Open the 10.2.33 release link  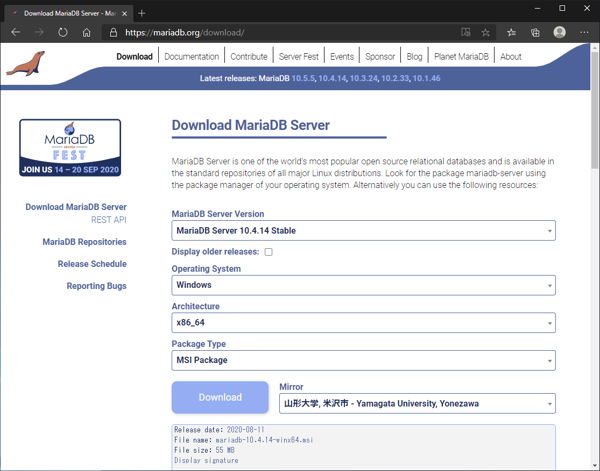tap(395, 78)
